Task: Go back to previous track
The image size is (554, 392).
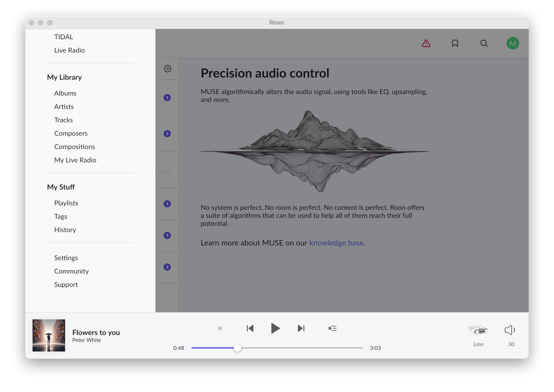Action: (250, 328)
